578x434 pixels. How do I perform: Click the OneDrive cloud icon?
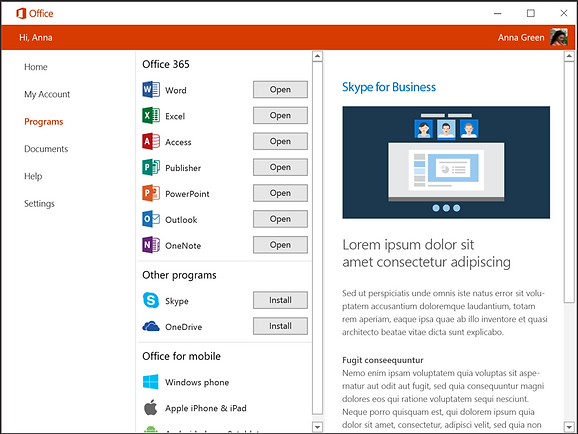(x=151, y=326)
